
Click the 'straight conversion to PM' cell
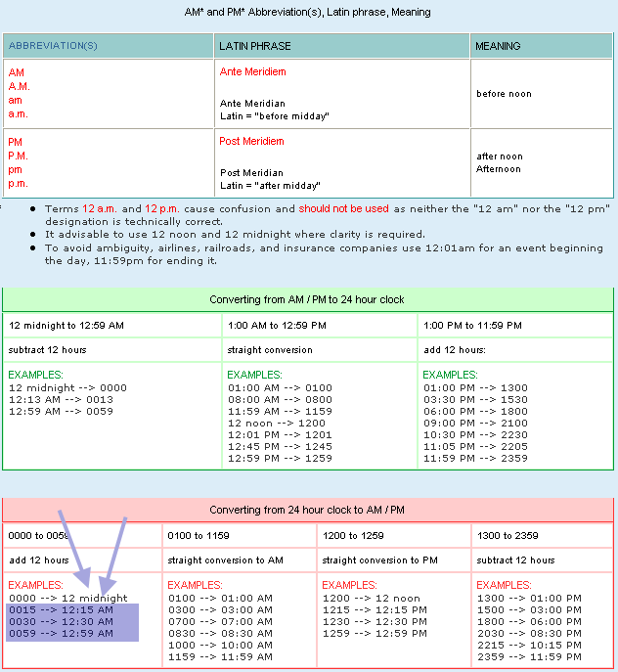394,560
